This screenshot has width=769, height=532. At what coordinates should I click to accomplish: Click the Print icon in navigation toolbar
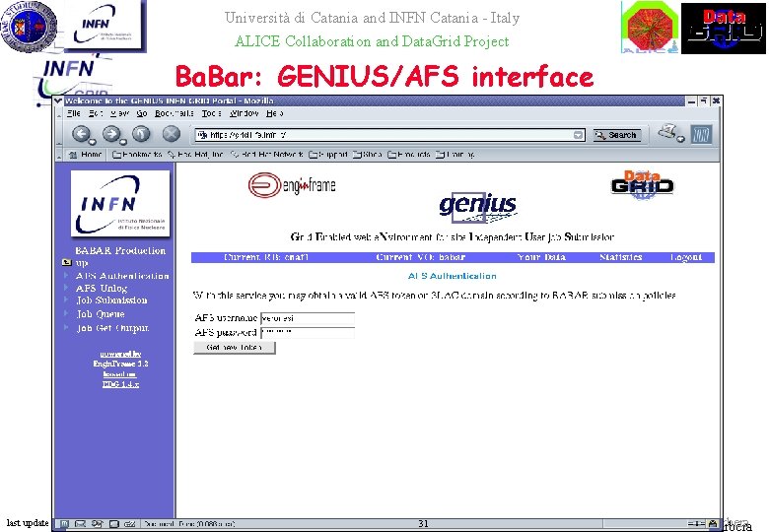[667, 131]
